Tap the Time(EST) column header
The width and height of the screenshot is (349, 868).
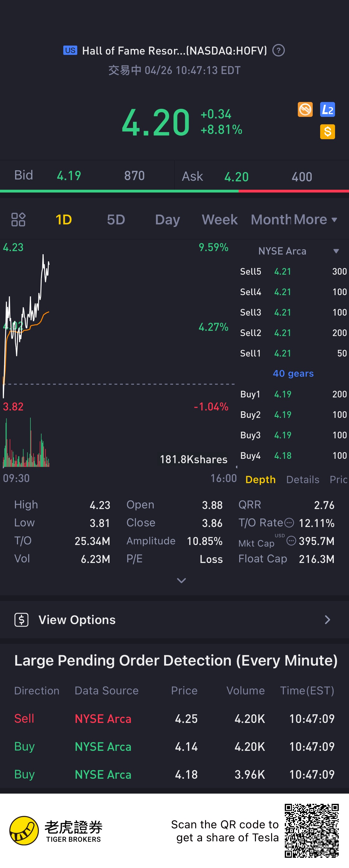pos(307,690)
